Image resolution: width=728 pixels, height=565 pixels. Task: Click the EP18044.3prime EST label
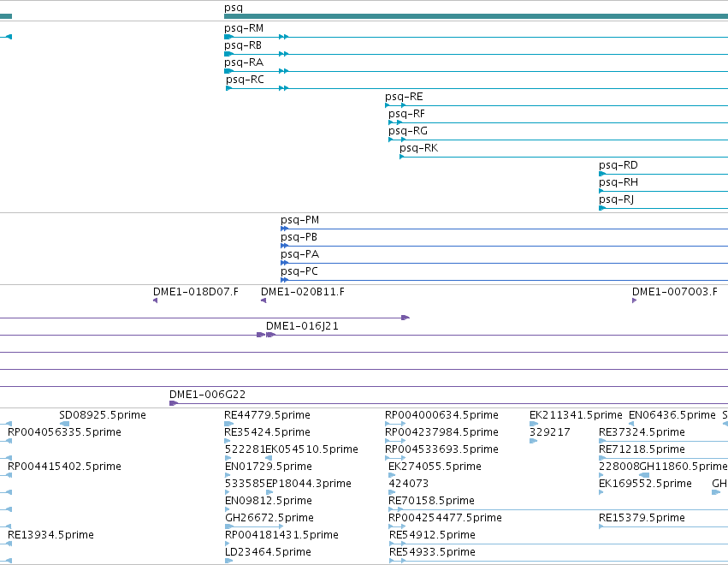point(308,484)
